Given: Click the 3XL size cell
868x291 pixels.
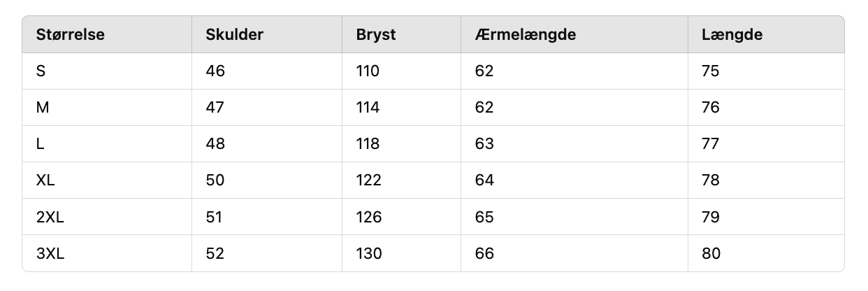Looking at the screenshot, I should pos(50,253).
